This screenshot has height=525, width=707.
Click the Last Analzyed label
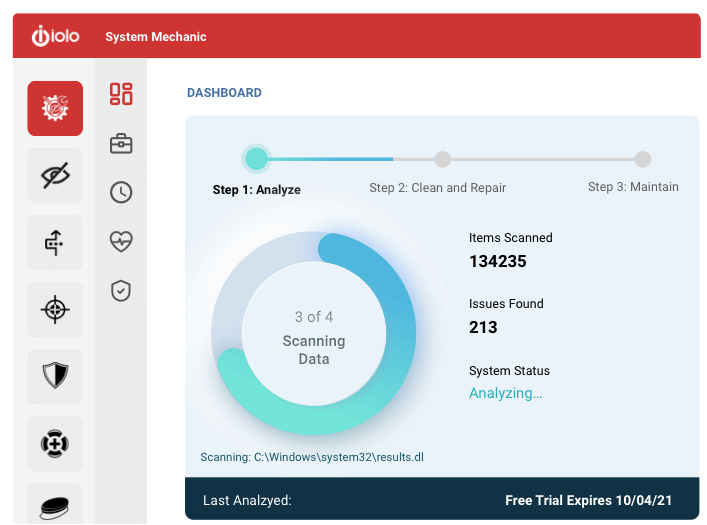(x=247, y=500)
